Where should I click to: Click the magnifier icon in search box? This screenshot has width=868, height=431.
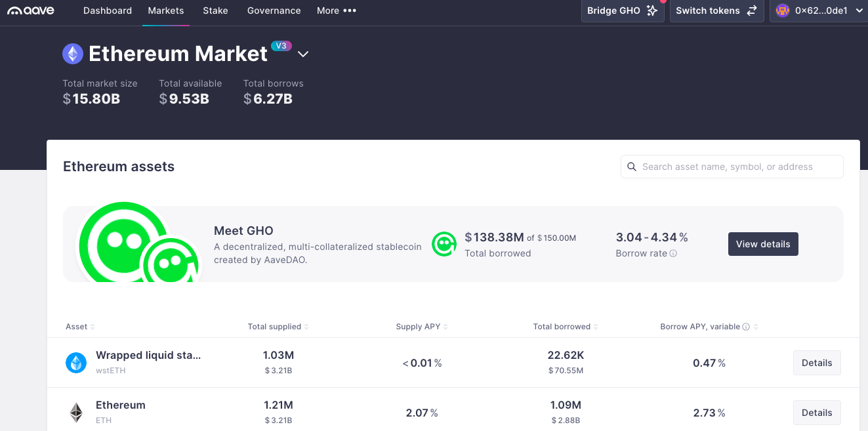[632, 167]
